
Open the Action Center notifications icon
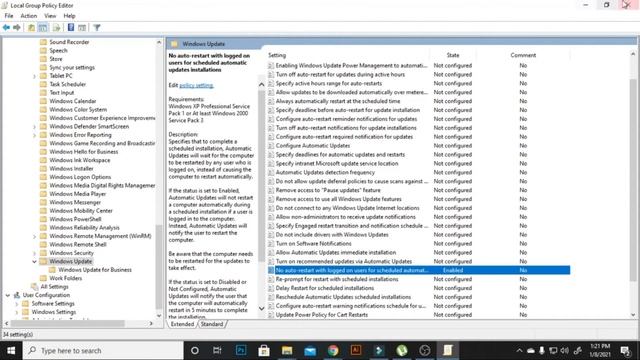(x=624, y=351)
